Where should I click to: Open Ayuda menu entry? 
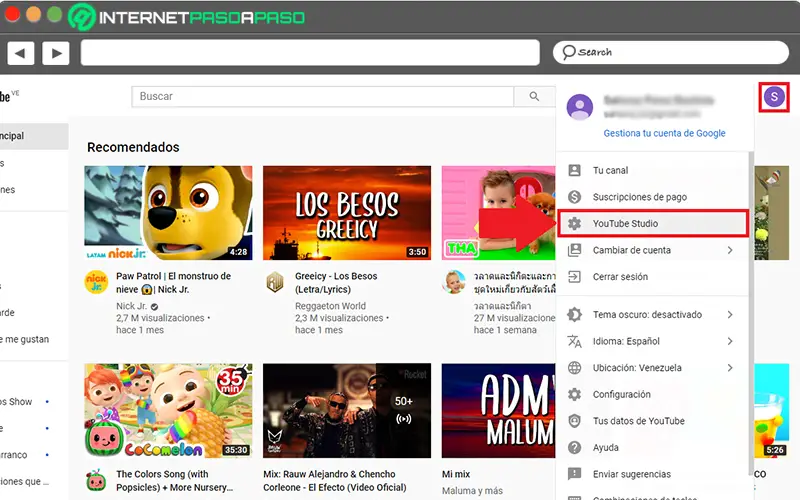coord(652,447)
